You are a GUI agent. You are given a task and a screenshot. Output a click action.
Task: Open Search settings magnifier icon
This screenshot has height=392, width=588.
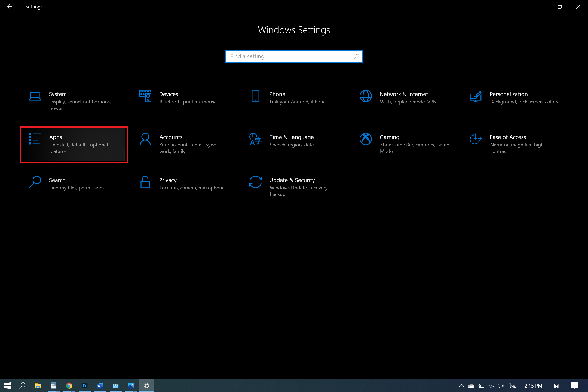35,182
